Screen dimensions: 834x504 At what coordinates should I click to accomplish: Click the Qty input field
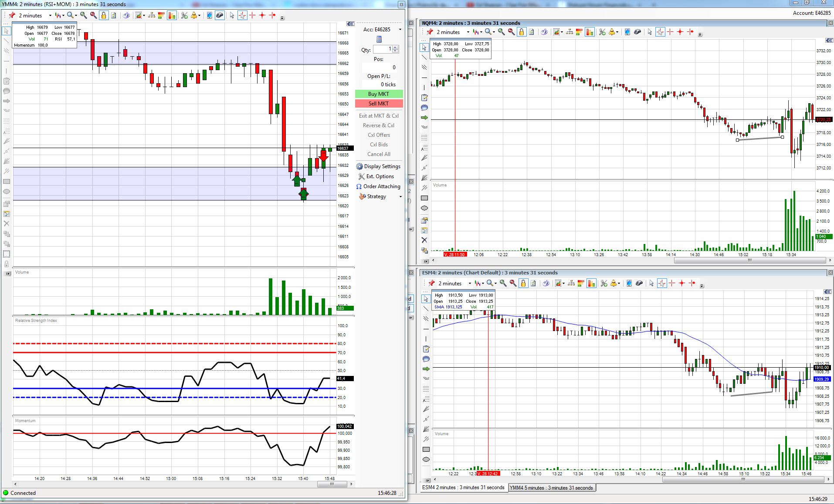pyautogui.click(x=383, y=49)
